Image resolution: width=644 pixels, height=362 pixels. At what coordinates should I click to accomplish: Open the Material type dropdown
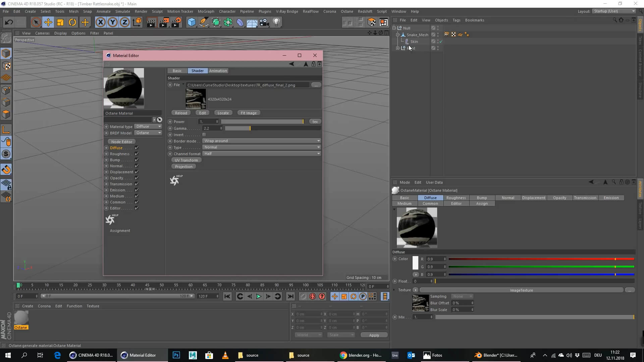pyautogui.click(x=148, y=126)
